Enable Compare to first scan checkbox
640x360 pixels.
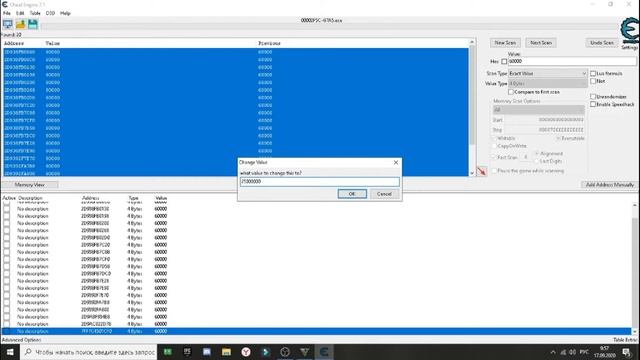[x=511, y=92]
